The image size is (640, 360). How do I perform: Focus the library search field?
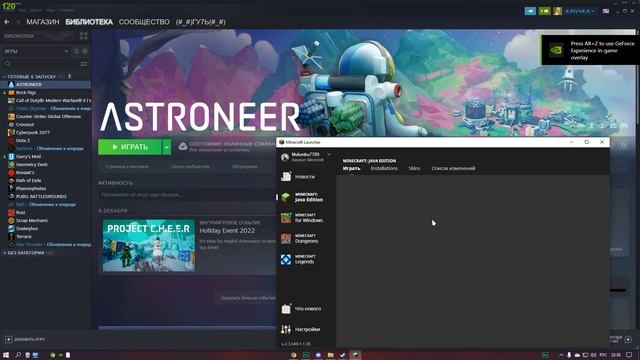[41, 64]
